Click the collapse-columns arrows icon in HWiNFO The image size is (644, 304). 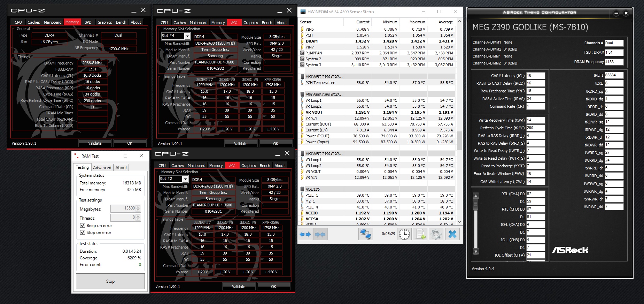tap(320, 234)
